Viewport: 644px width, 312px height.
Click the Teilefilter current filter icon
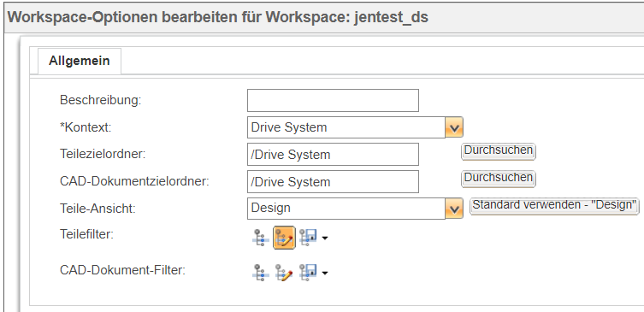coord(260,238)
